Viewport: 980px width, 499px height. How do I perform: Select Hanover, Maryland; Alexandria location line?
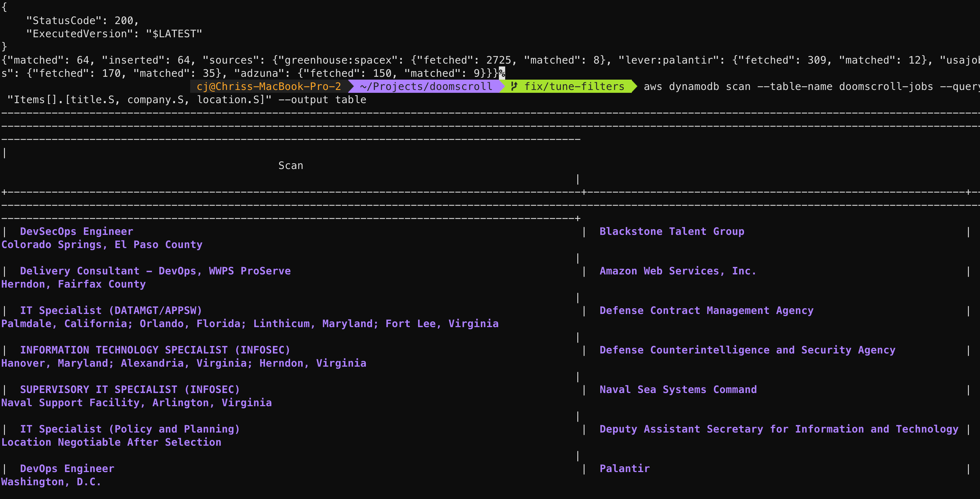184,364
